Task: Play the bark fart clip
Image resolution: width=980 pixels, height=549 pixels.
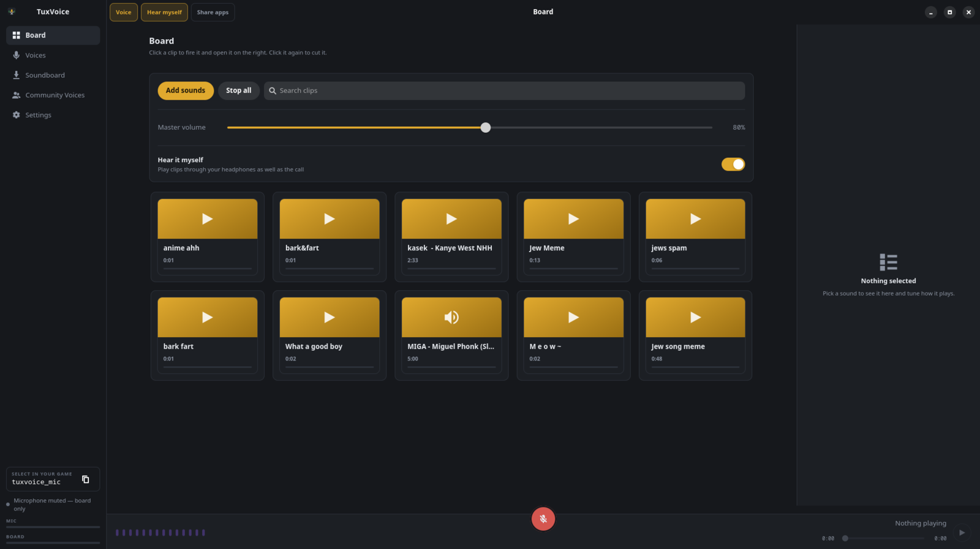Action: pos(208,317)
